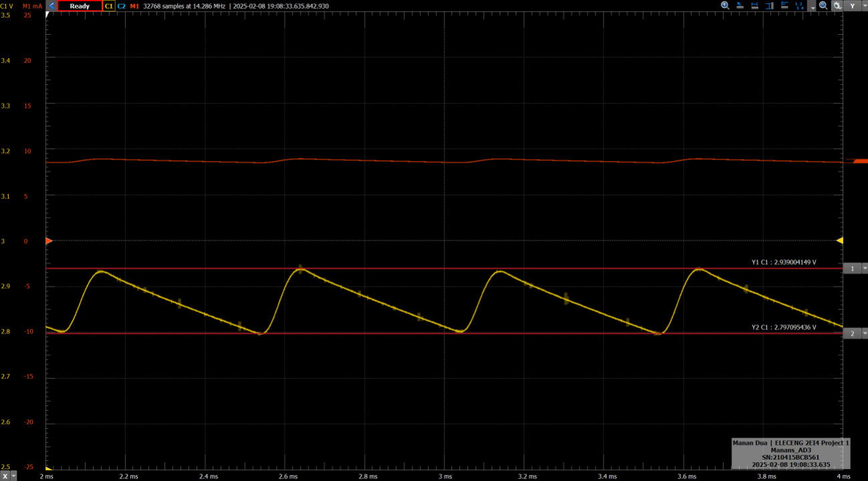Open the toolbar dropdown after the 1234 icon
This screenshot has width=868, height=481.
(x=813, y=7)
